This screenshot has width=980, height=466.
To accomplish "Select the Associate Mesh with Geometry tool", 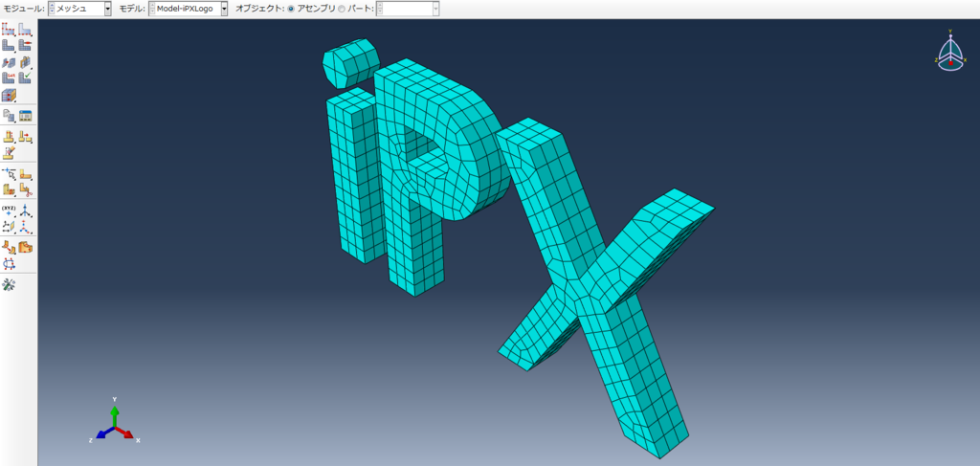I will coord(8,61).
